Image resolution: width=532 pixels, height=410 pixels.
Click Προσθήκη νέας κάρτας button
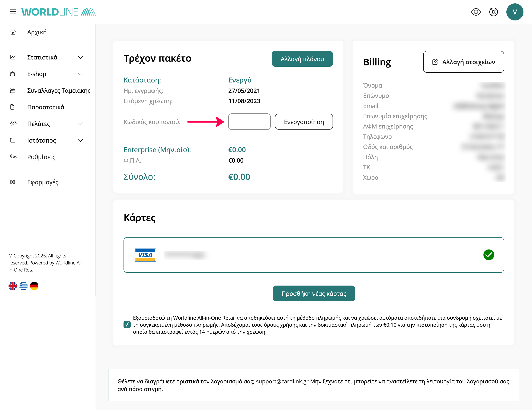click(314, 293)
